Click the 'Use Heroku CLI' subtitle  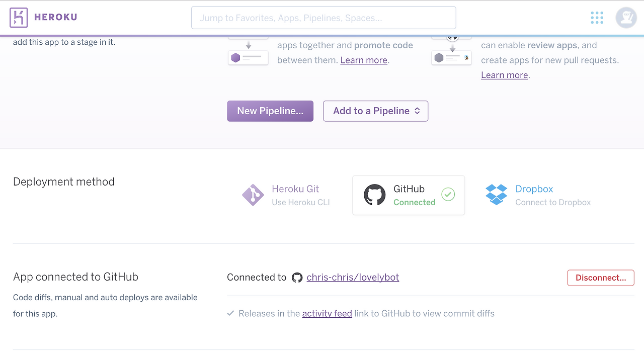(300, 202)
